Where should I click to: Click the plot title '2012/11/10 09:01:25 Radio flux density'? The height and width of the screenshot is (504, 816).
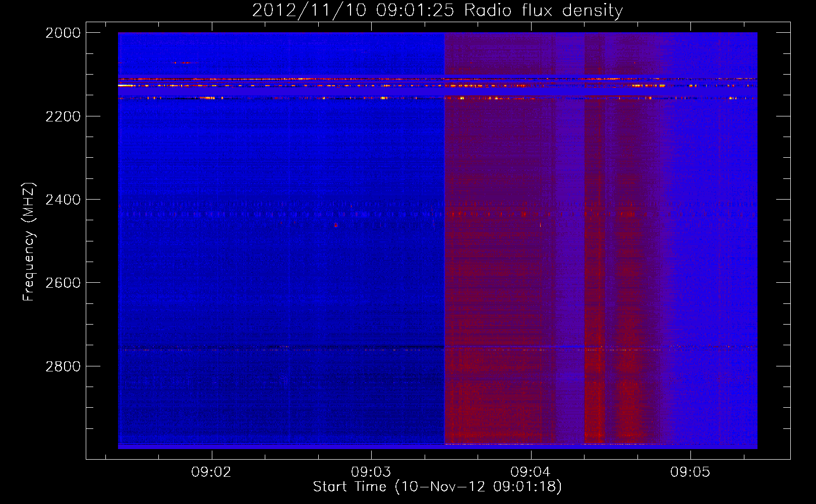437,10
